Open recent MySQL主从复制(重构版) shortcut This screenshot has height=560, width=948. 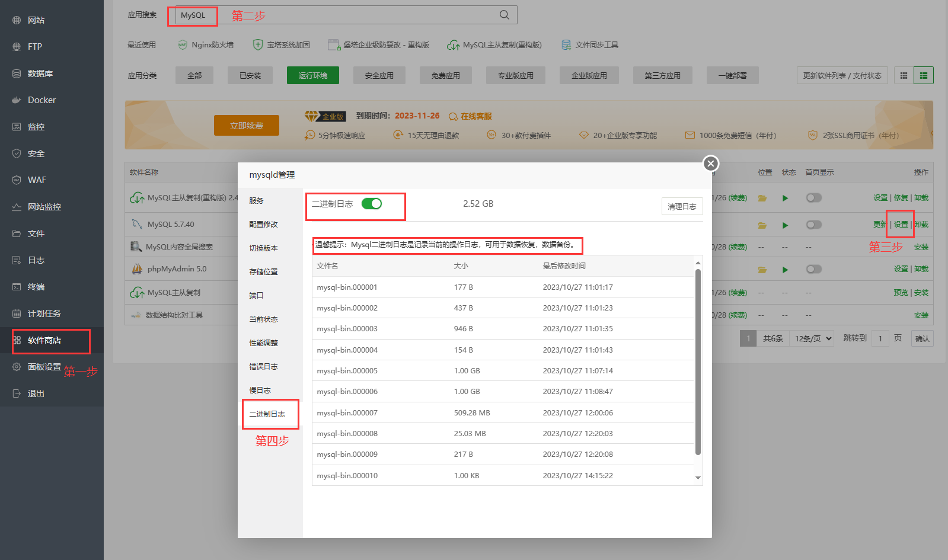(494, 45)
